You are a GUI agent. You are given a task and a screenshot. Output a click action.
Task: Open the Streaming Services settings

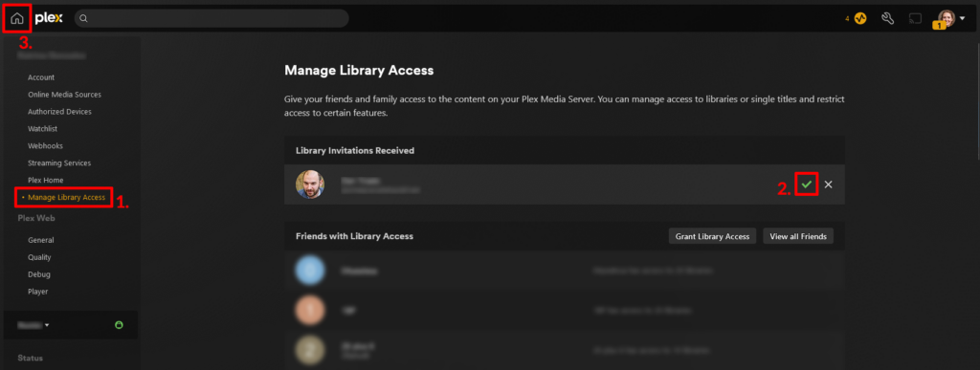point(59,163)
